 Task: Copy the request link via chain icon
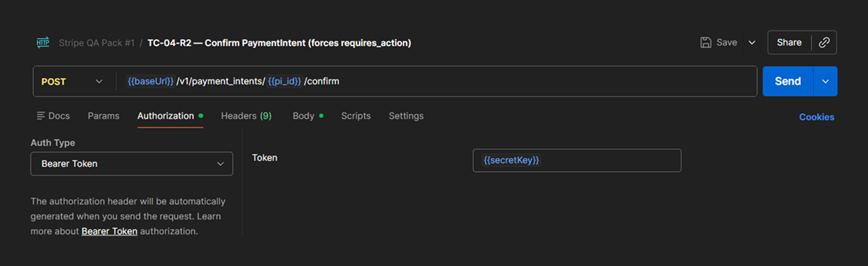click(824, 42)
